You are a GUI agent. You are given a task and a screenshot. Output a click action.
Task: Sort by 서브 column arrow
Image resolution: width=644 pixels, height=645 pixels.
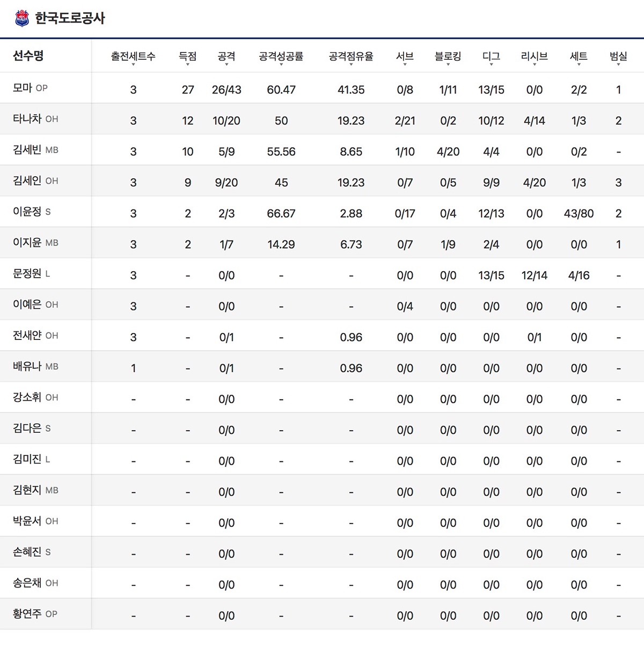(x=405, y=64)
